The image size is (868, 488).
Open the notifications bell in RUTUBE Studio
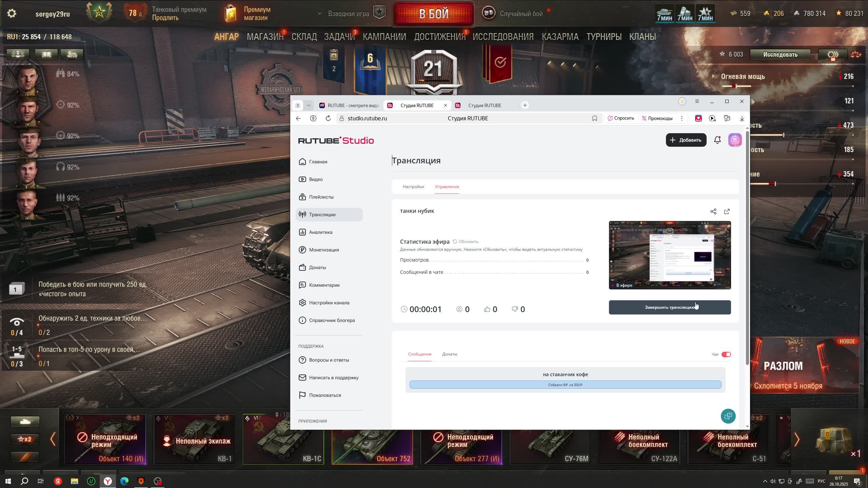point(717,140)
